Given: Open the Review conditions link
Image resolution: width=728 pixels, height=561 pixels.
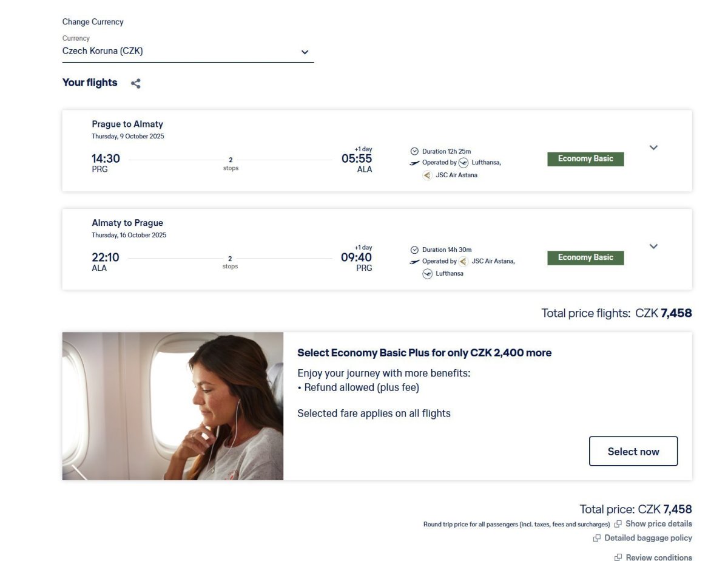Looking at the screenshot, I should click(658, 557).
